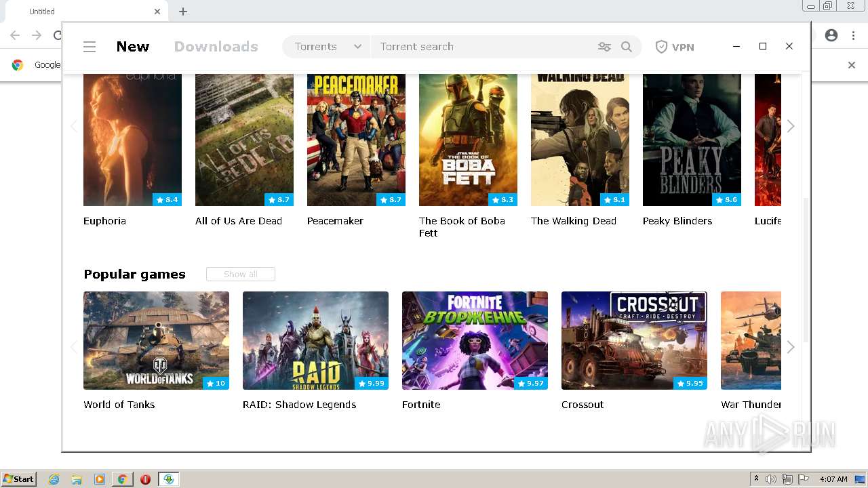Open the RAID: Shadow Legends game banner
Image resolution: width=868 pixels, height=488 pixels.
click(315, 340)
